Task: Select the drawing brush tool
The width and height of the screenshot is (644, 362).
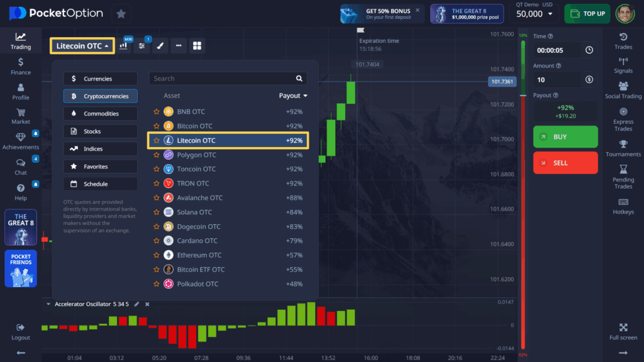Action: [160, 45]
